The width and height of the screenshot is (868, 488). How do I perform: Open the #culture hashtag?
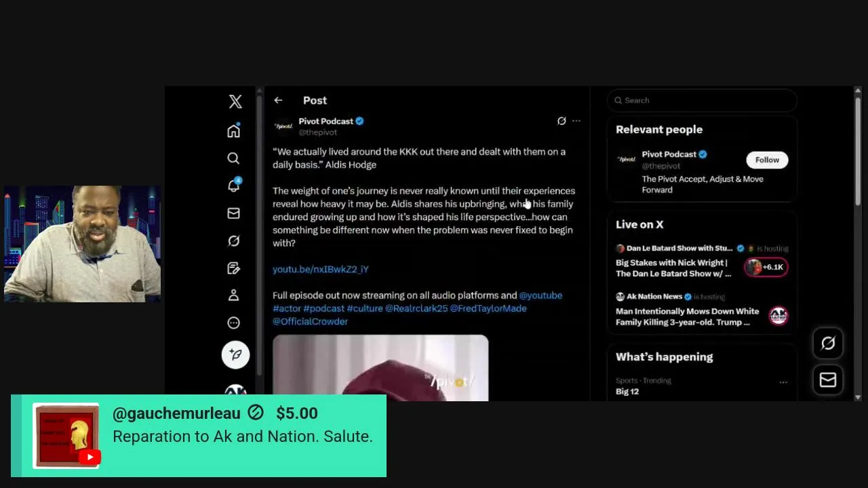point(365,308)
